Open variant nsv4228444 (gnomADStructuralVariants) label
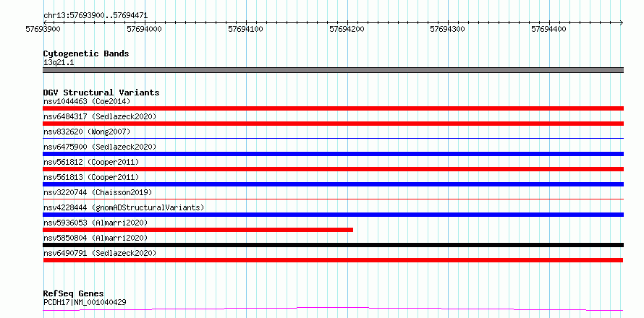Image resolution: width=644 pixels, height=318 pixels. tap(124, 207)
